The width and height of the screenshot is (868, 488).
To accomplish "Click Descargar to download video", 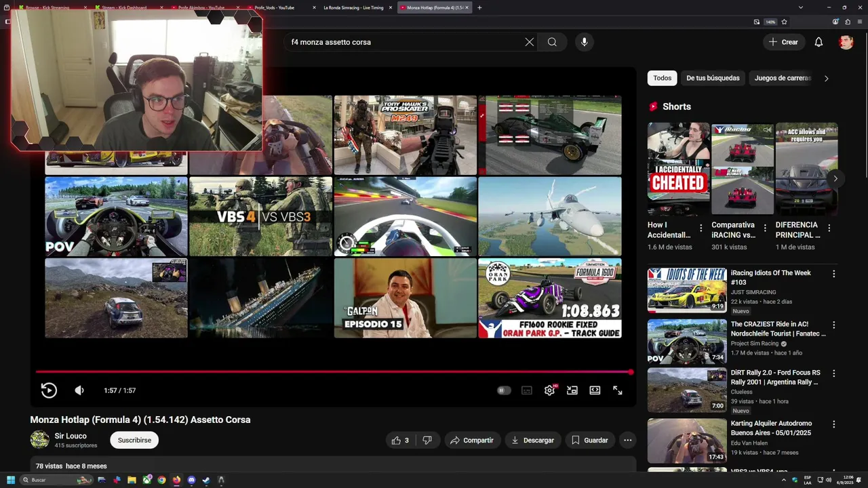I will click(533, 441).
